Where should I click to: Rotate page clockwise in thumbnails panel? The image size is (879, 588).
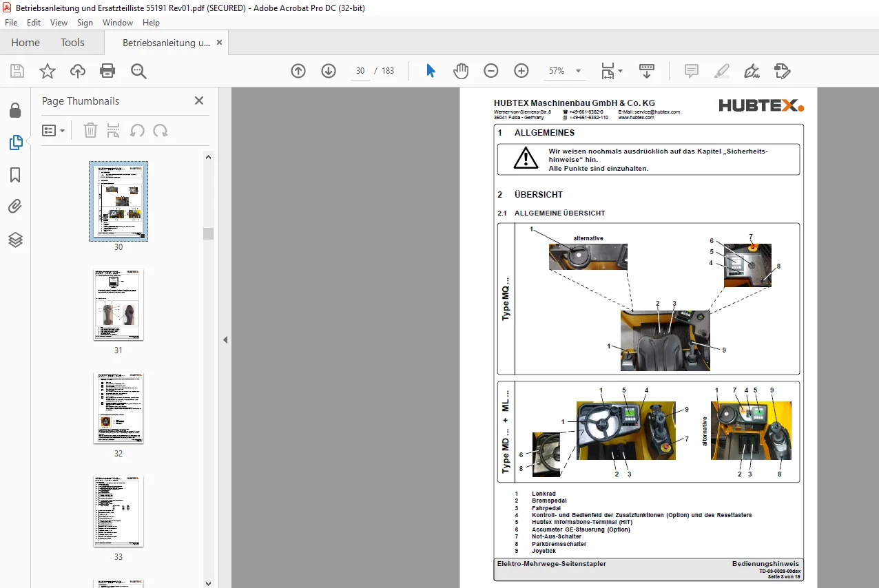pos(161,130)
